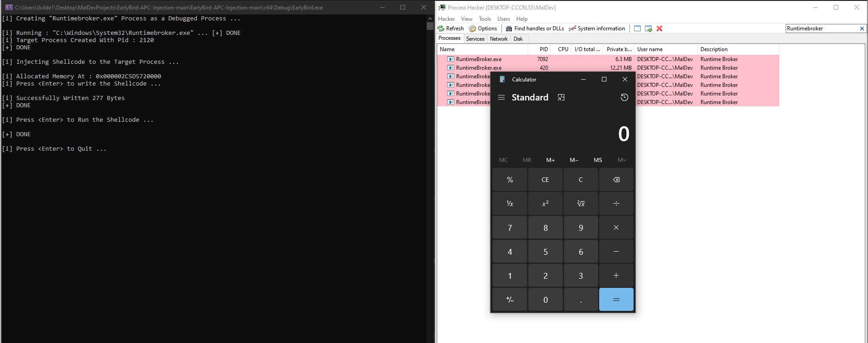Open System information in Process Hacker

point(597,29)
